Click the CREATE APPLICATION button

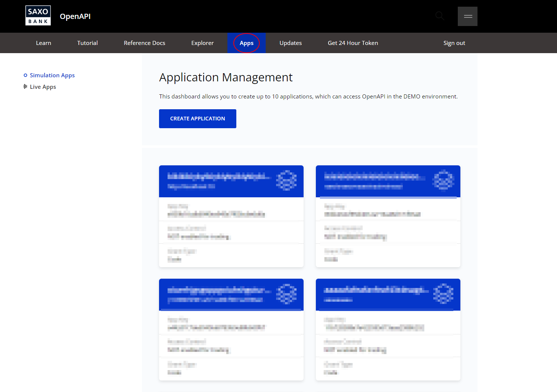[198, 119]
